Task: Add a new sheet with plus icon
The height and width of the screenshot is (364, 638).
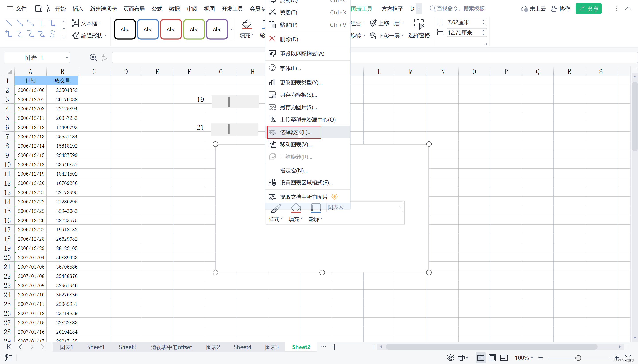Action: coord(334,347)
